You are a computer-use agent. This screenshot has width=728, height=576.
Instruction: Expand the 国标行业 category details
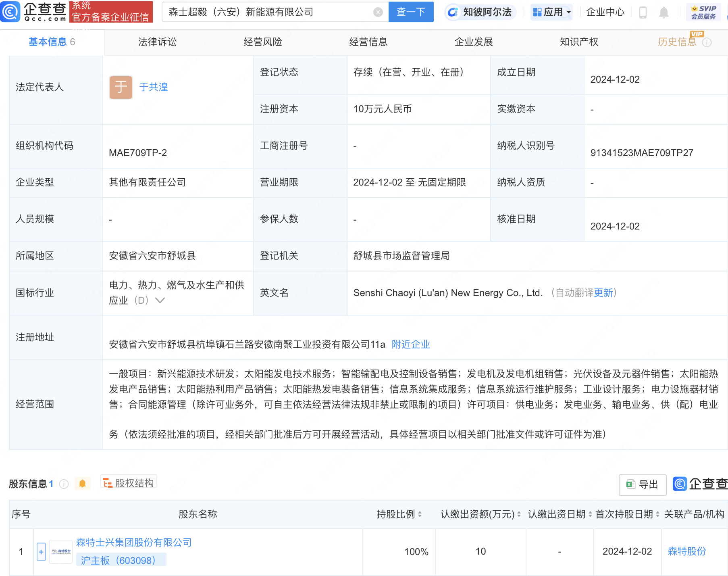[160, 300]
